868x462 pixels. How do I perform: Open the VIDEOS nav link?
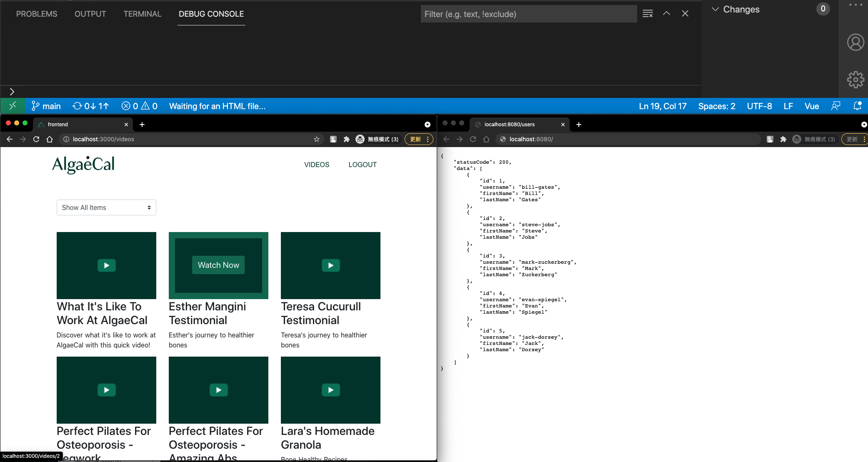[x=317, y=165]
